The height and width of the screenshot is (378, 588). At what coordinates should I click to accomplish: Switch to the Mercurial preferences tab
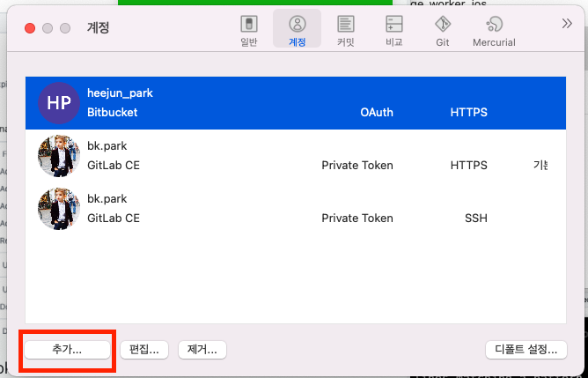coord(494,31)
